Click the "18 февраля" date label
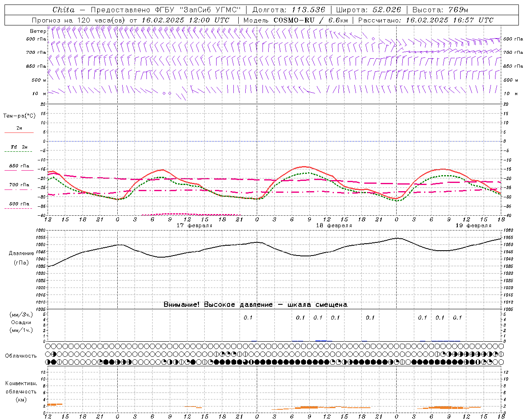The height and width of the screenshot is (420, 525). (334, 226)
